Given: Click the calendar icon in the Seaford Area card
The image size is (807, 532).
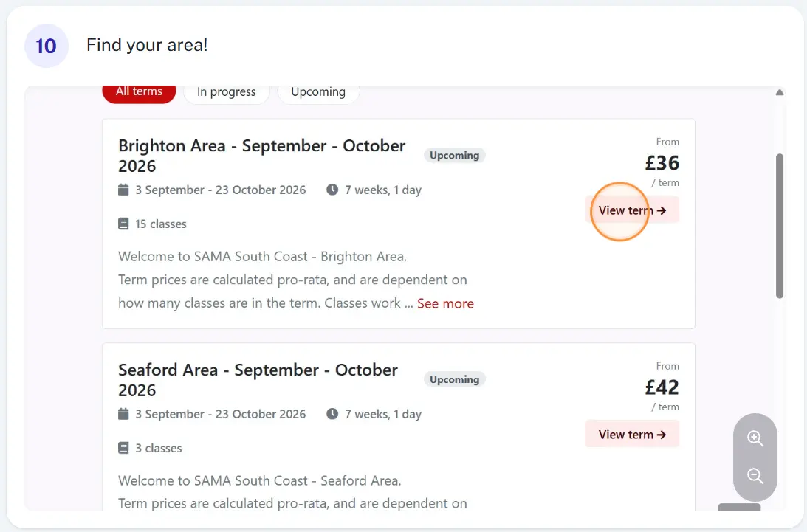Looking at the screenshot, I should 123,414.
